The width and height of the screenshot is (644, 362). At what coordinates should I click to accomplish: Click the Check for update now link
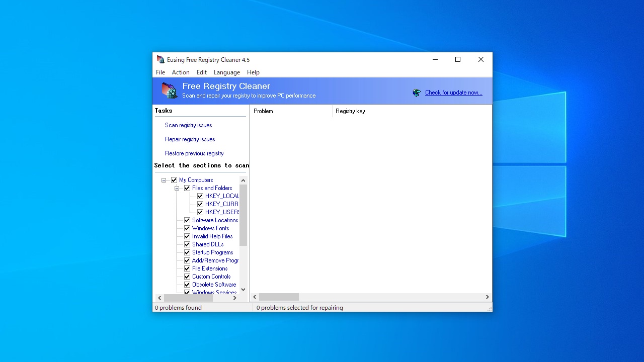point(453,93)
